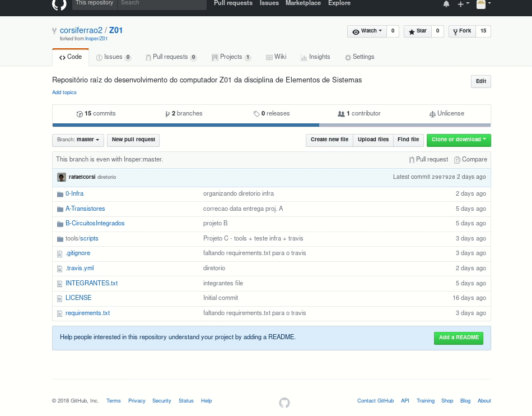Click the 0-Infra folder icon

coord(60,194)
